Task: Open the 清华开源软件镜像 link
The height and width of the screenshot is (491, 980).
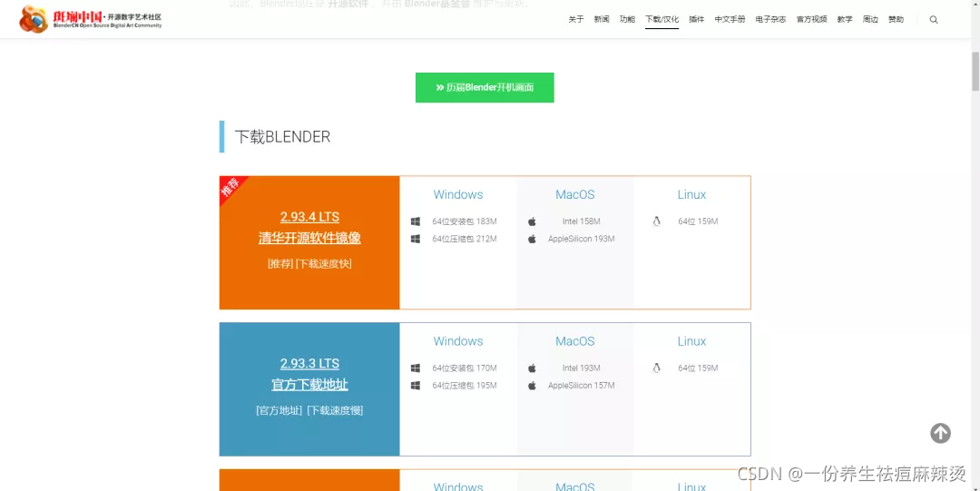Action: click(309, 238)
